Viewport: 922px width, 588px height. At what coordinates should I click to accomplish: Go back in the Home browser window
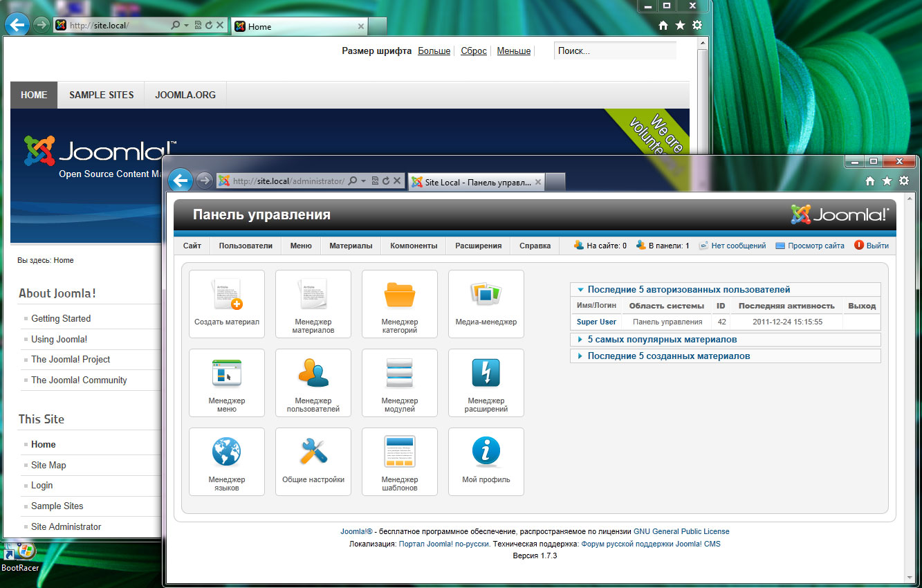click(17, 25)
